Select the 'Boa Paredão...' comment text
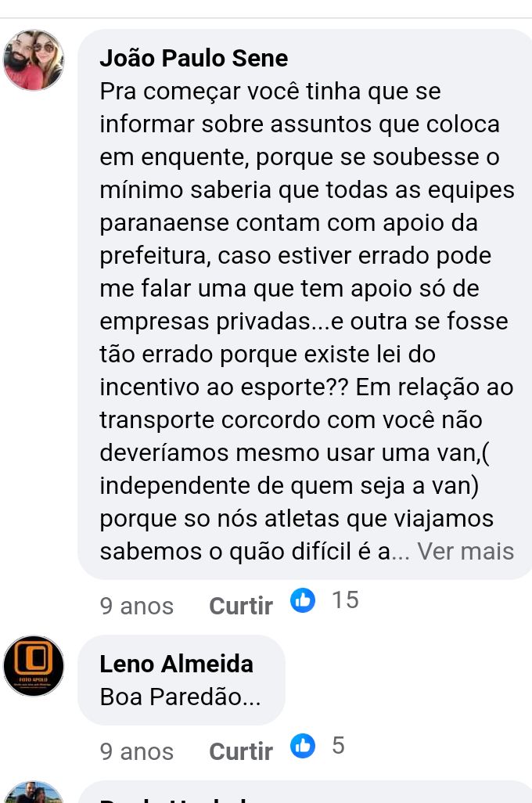Image resolution: width=532 pixels, height=803 pixels. pos(181,697)
